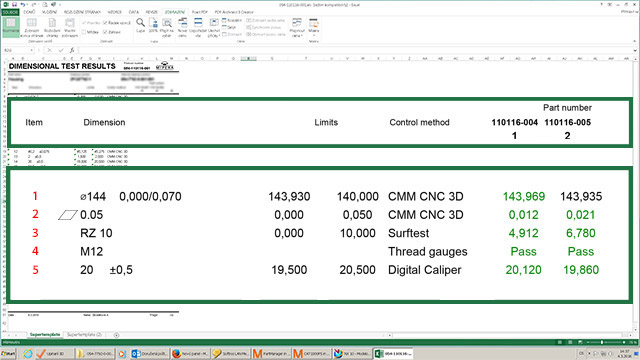The width and height of the screenshot is (640, 360).
Task: Open Macros (Makra) dropdown
Action: pyautogui.click(x=313, y=27)
